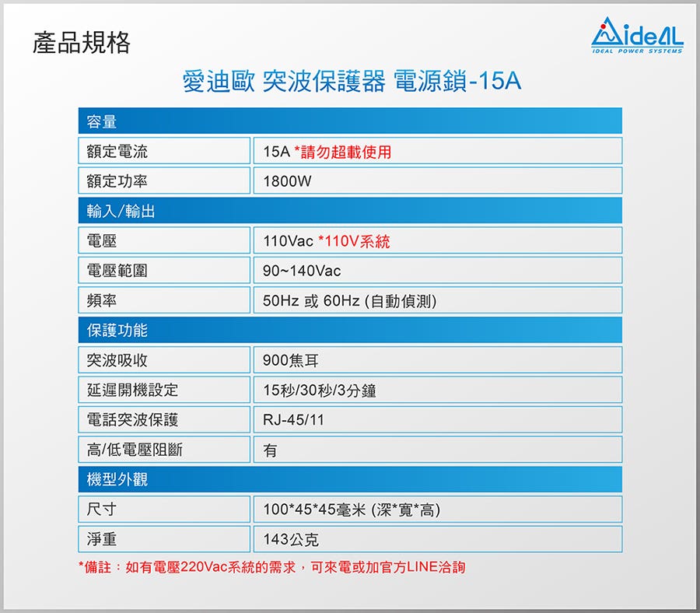
Task: Click the 延遲開機設定 label cell
Action: coord(164,390)
